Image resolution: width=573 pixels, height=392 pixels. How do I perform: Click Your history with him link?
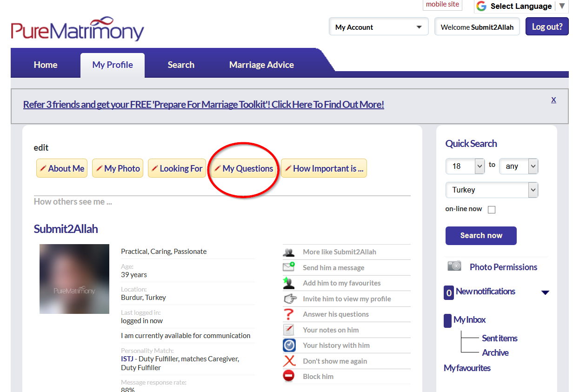coord(336,345)
